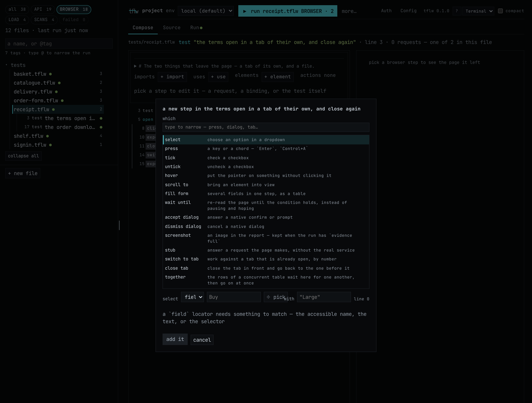
Task: Open the Config link
Action: (408, 11)
